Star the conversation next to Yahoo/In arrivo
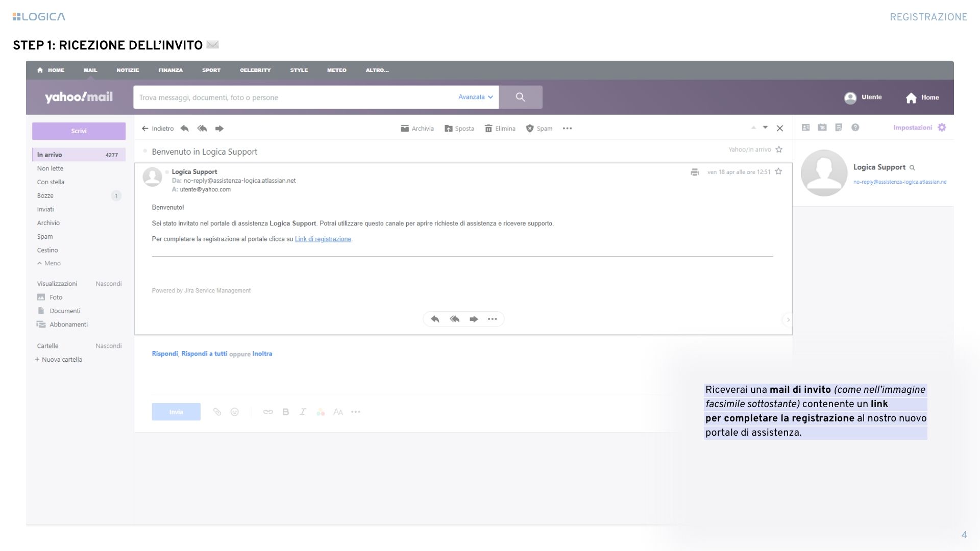 779,149
